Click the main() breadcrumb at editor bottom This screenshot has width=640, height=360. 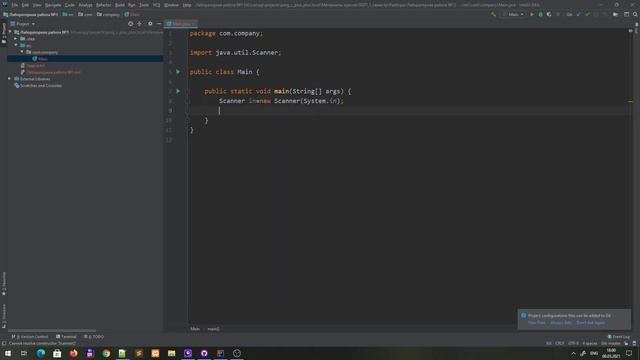click(213, 329)
